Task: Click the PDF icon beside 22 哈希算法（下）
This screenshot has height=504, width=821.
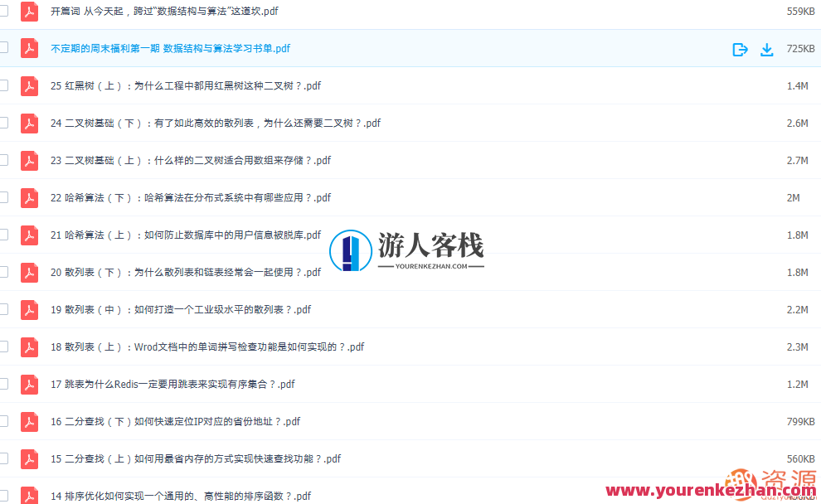Action: pos(29,197)
